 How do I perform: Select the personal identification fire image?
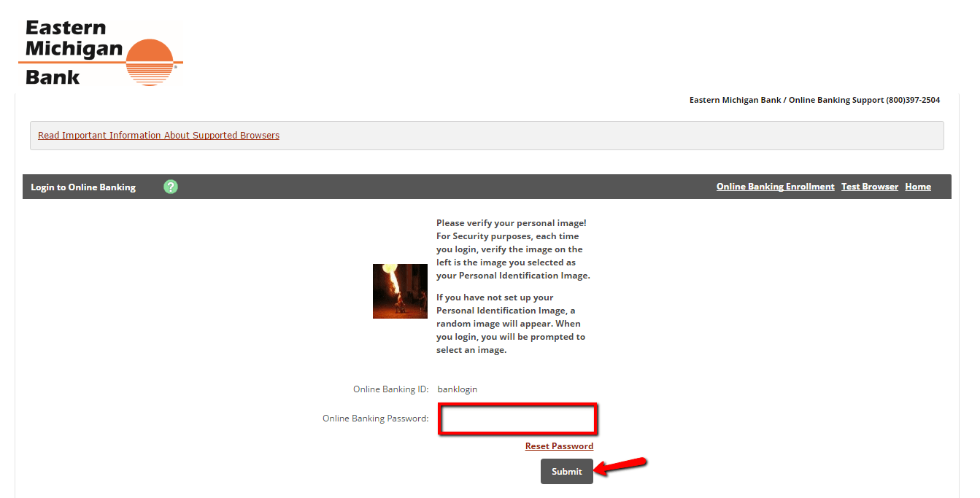tap(400, 291)
